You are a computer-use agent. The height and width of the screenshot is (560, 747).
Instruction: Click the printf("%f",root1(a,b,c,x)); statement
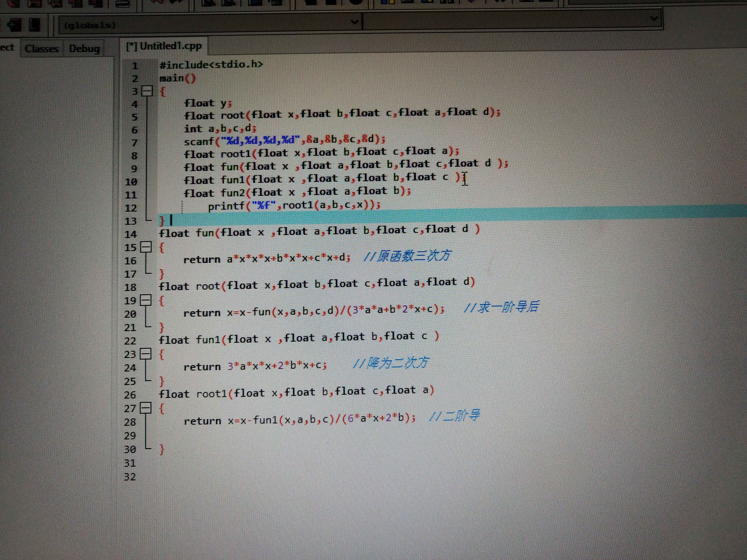click(x=294, y=205)
